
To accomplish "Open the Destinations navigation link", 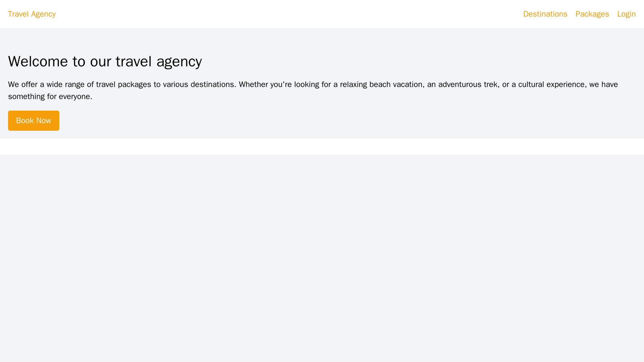I will [x=545, y=14].
